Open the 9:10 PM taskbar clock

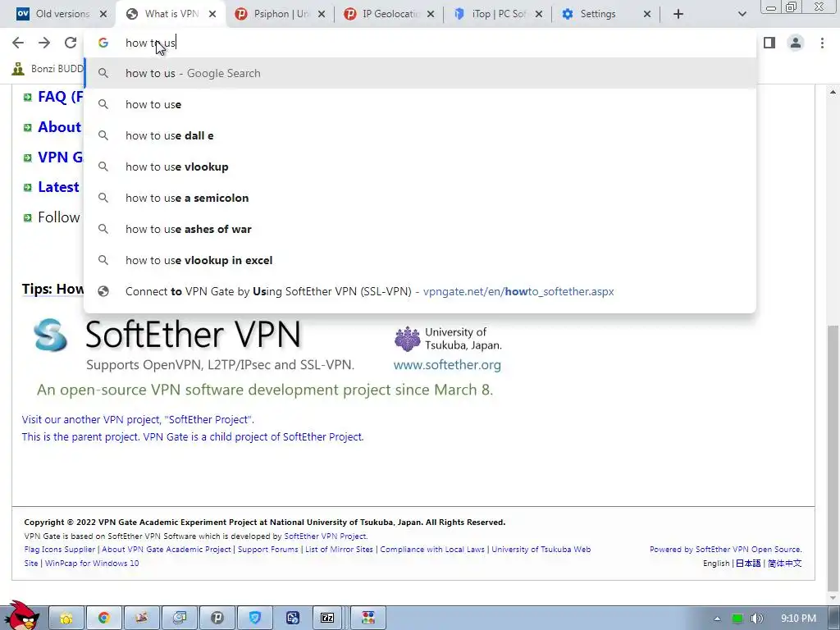click(x=798, y=619)
